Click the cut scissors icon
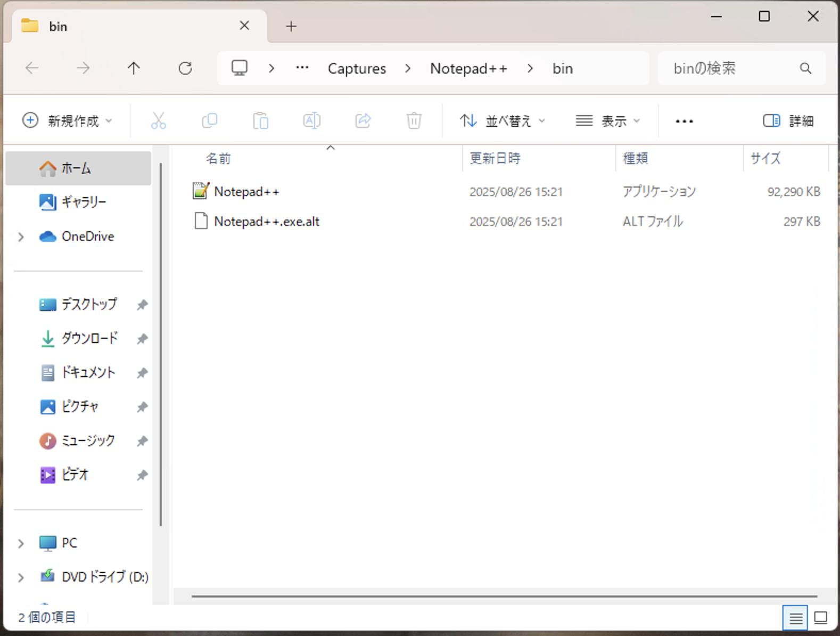This screenshot has width=840, height=636. click(158, 121)
